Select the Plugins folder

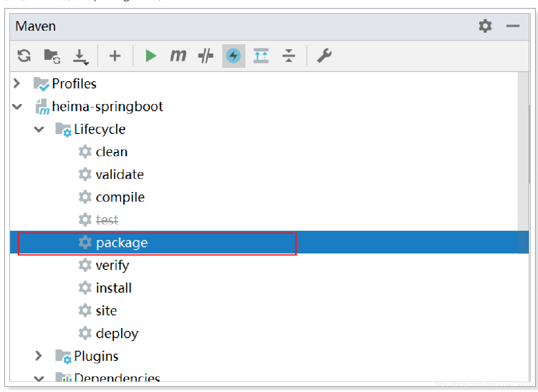point(96,356)
